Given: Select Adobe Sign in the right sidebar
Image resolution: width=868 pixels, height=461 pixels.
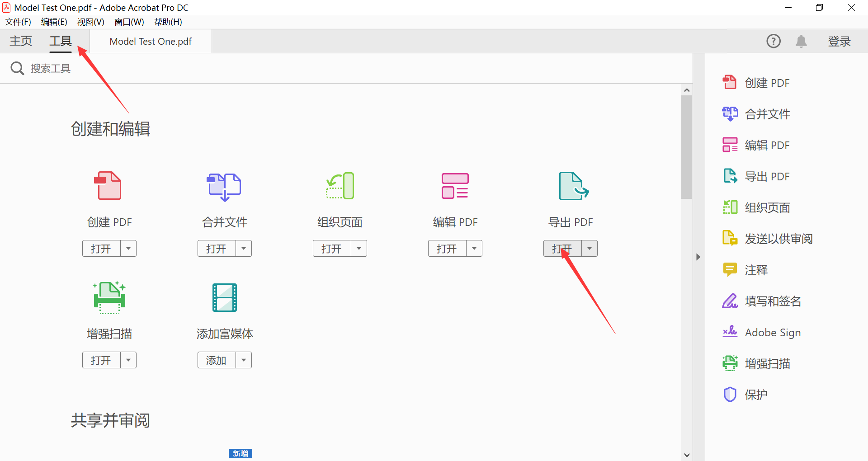Looking at the screenshot, I should [772, 332].
